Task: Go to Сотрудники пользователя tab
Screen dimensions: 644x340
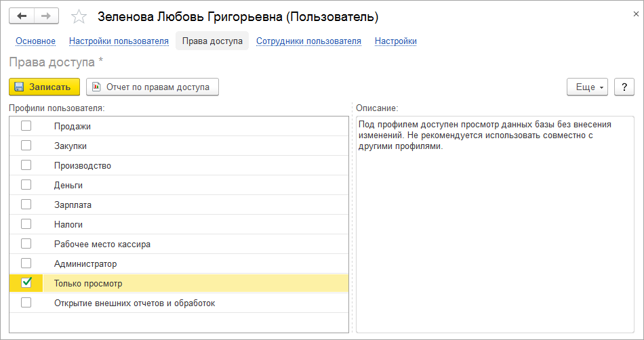Action: pyautogui.click(x=308, y=41)
